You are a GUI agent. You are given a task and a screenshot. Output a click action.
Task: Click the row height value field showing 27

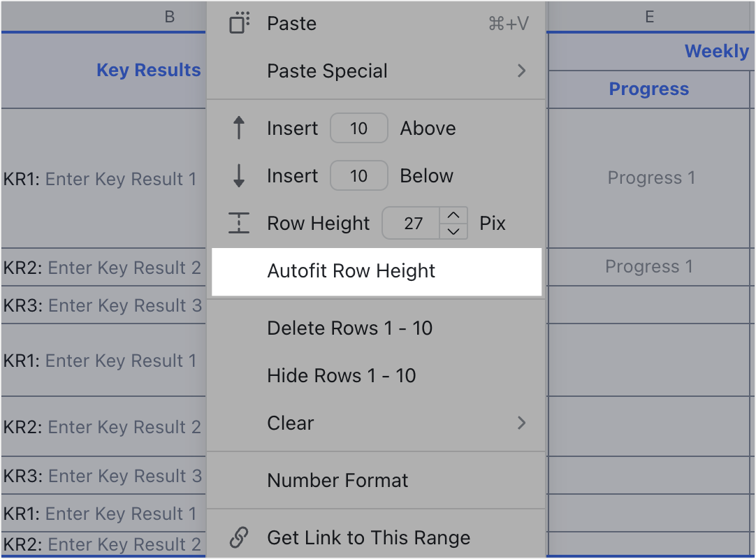coord(411,223)
